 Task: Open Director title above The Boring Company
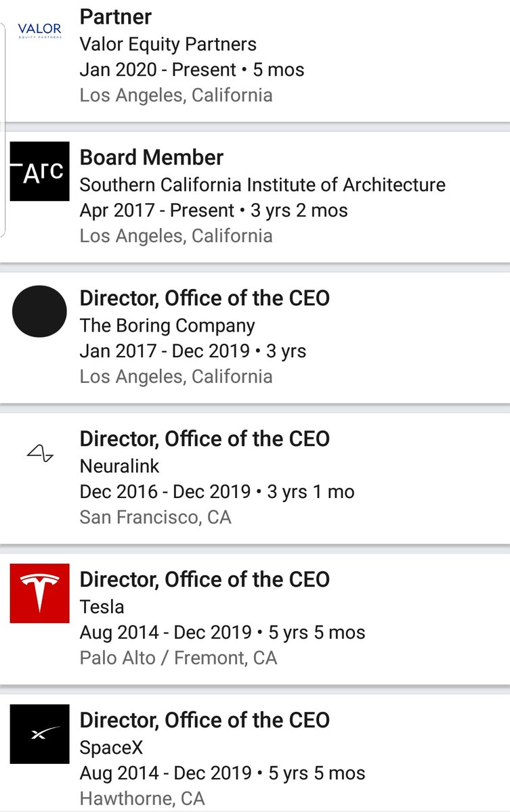[x=205, y=298]
